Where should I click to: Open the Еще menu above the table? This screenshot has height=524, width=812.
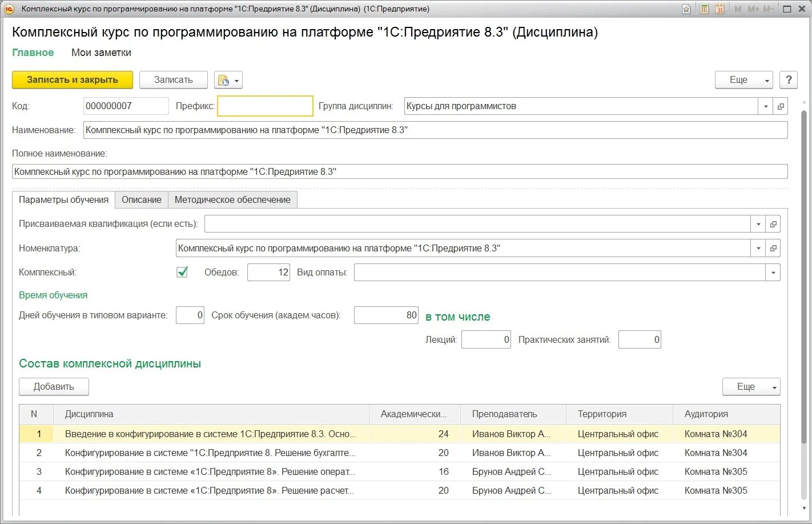751,387
